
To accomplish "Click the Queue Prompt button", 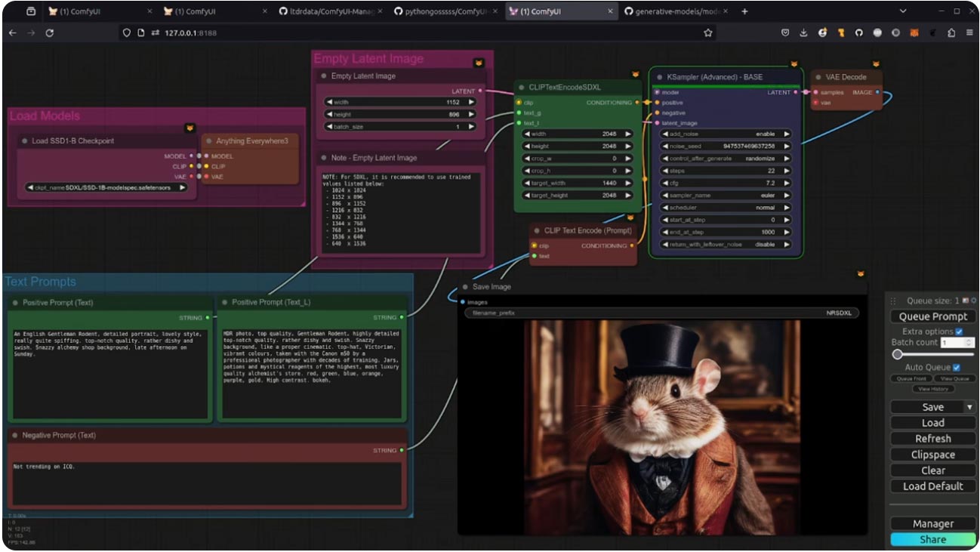I will pos(932,316).
